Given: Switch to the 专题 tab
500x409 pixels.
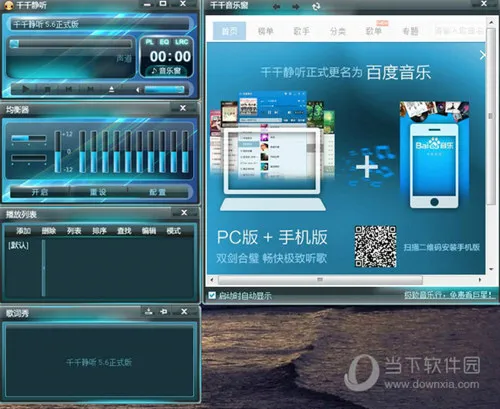Looking at the screenshot, I should 410,31.
